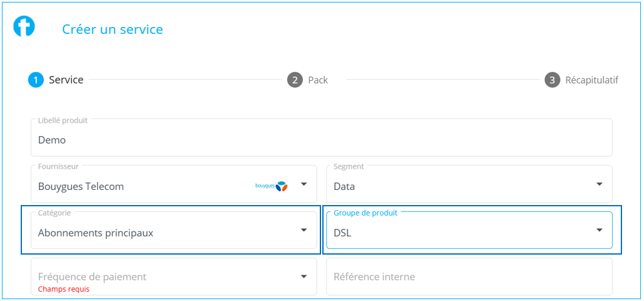Screen dimensions: 644x301
Task: Open the Catégorie dropdown arrow
Action: [304, 231]
